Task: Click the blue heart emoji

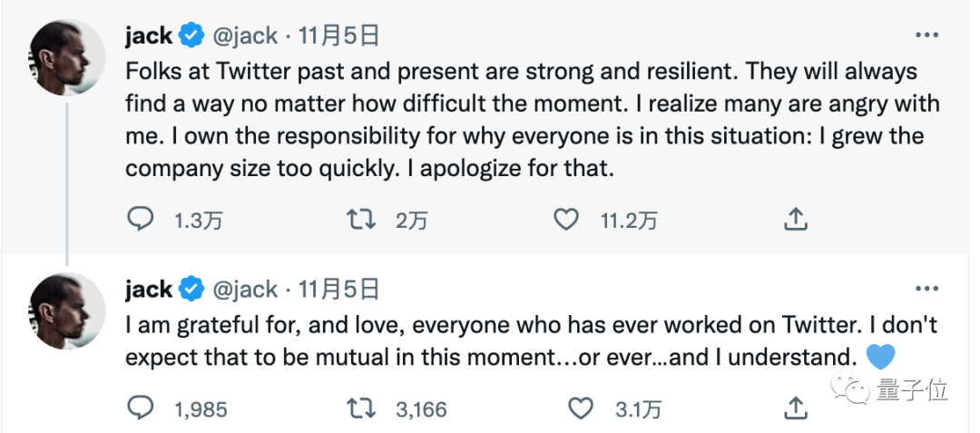Action: point(882,355)
